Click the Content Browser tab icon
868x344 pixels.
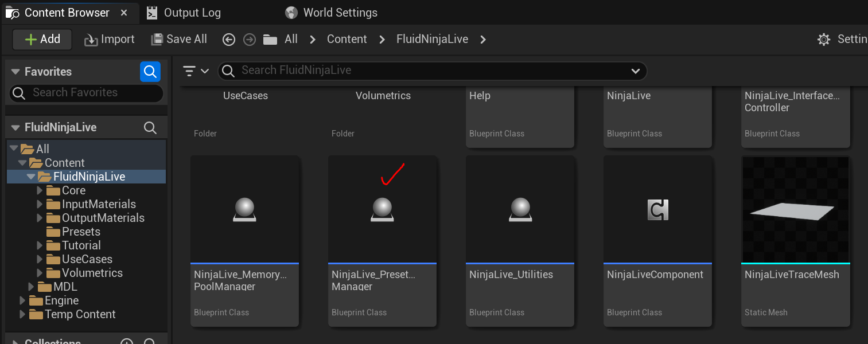(13, 13)
